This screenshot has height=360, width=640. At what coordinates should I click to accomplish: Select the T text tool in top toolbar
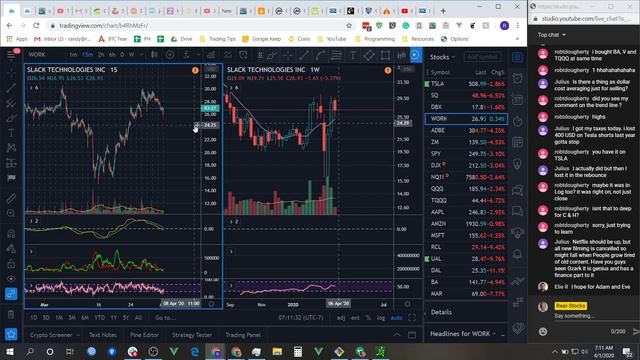[353, 55]
